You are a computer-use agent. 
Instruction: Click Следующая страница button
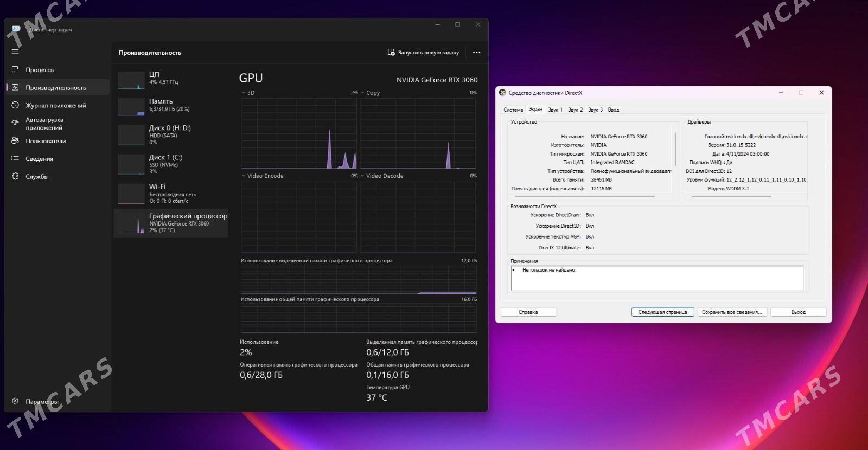pyautogui.click(x=662, y=312)
